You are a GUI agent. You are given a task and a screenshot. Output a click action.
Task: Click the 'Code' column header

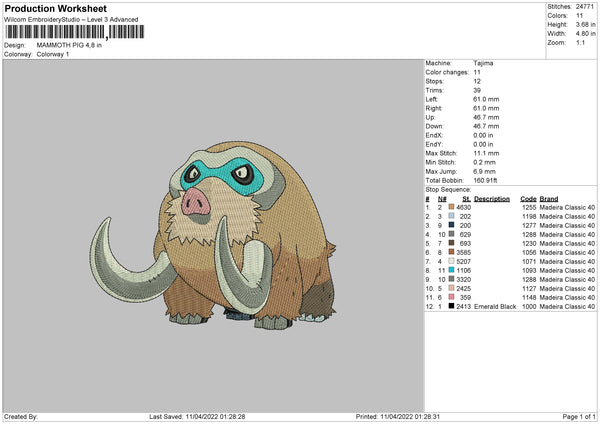(528, 199)
